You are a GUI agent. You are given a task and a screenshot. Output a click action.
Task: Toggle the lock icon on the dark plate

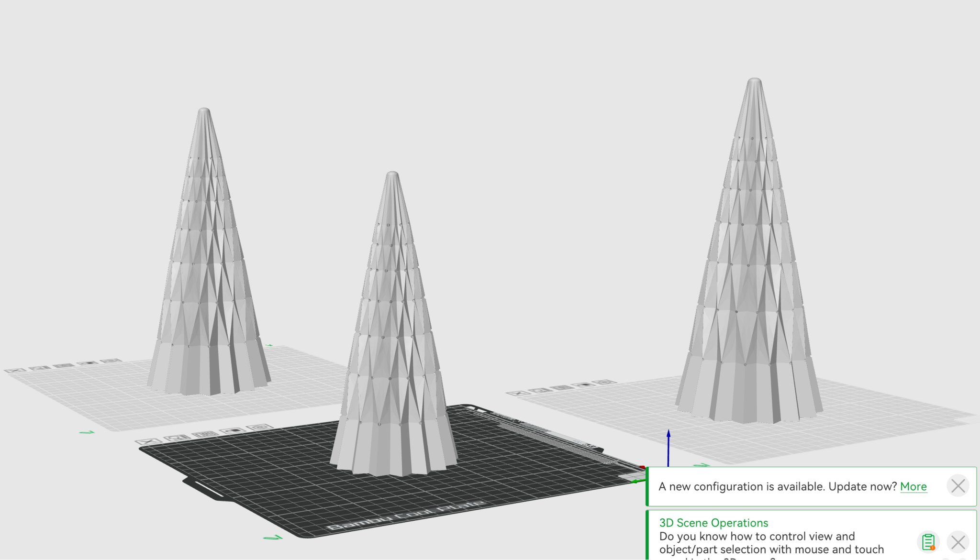tap(233, 430)
